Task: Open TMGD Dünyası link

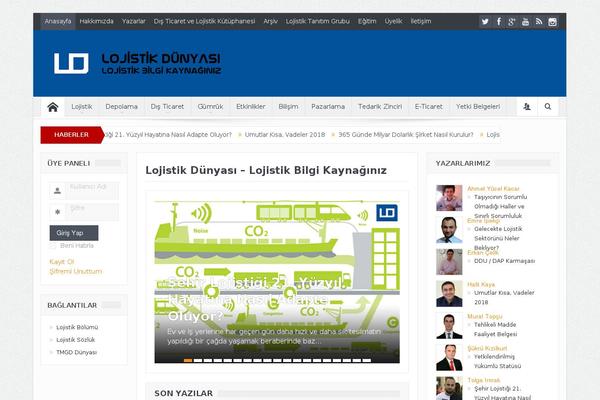Action: click(x=77, y=352)
